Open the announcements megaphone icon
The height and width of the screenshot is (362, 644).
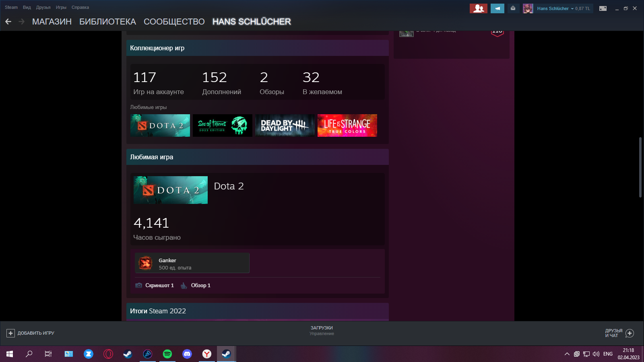click(x=497, y=8)
